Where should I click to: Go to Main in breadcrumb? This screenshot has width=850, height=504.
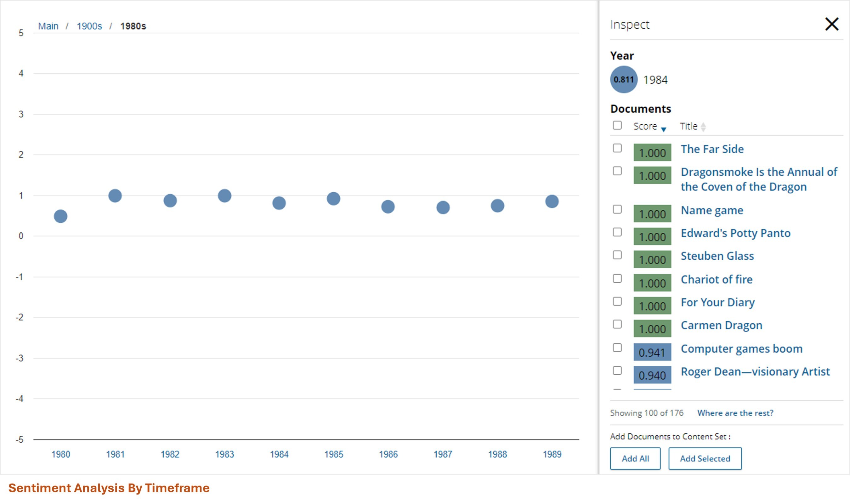pyautogui.click(x=48, y=26)
